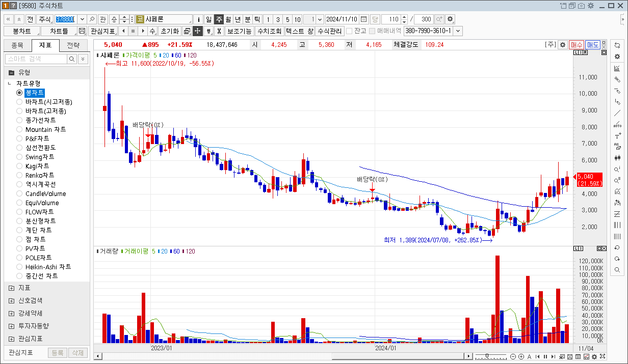This screenshot has width=628, height=364.
Task: Jump to last bar of chart
Action: [554, 356]
